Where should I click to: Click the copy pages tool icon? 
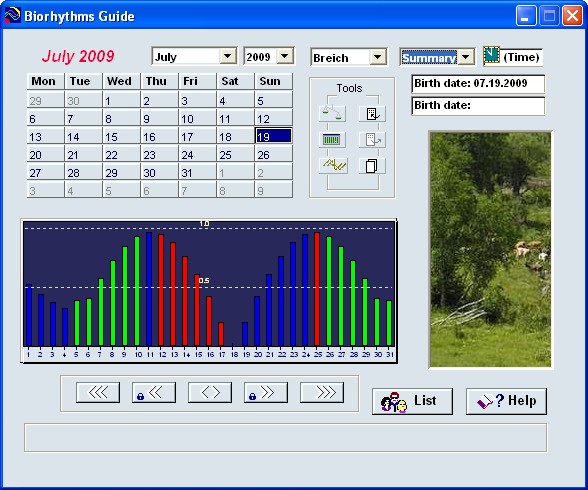(x=372, y=165)
